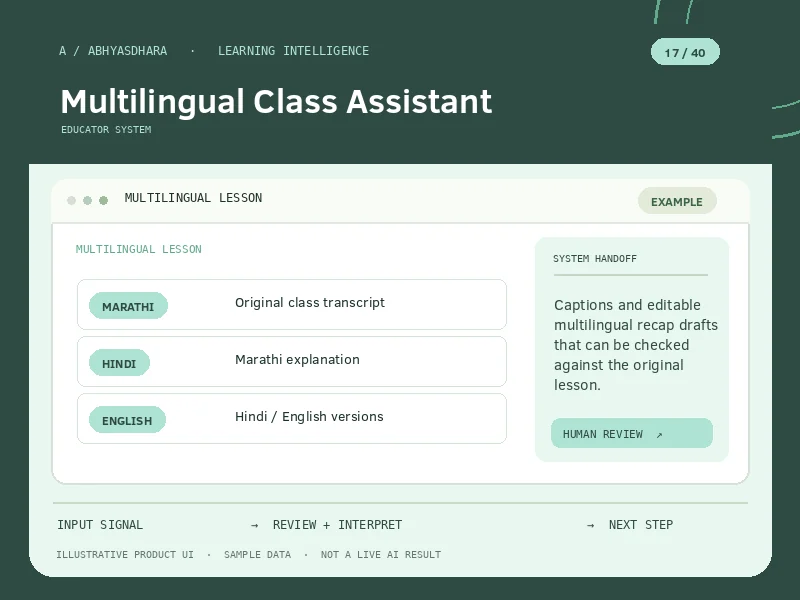Open the arrow icon on HUMAN REVIEW
800x600 pixels.
coord(659,435)
